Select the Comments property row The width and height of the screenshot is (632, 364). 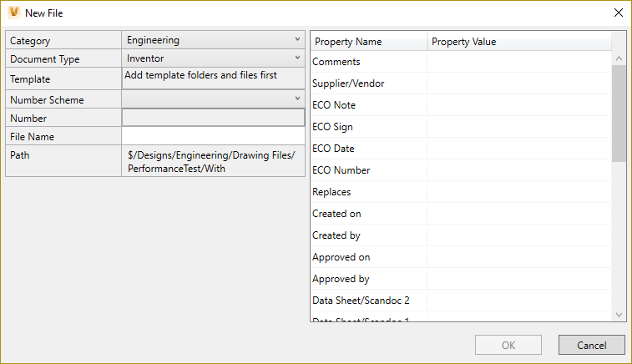click(367, 62)
